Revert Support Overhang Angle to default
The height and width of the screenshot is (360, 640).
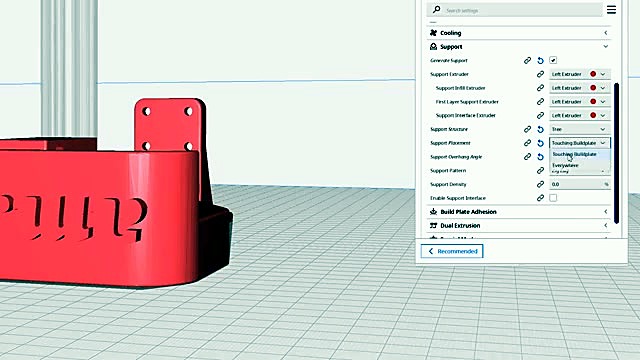point(540,157)
